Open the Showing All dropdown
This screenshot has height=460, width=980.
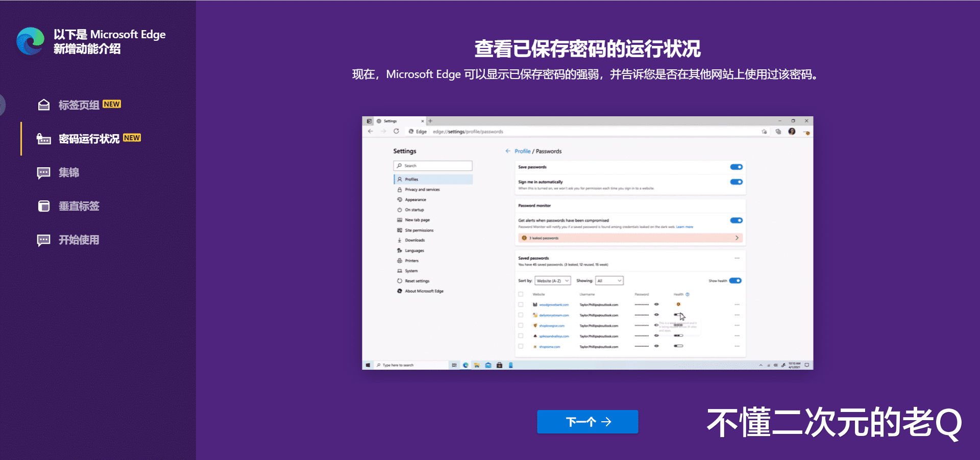609,280
